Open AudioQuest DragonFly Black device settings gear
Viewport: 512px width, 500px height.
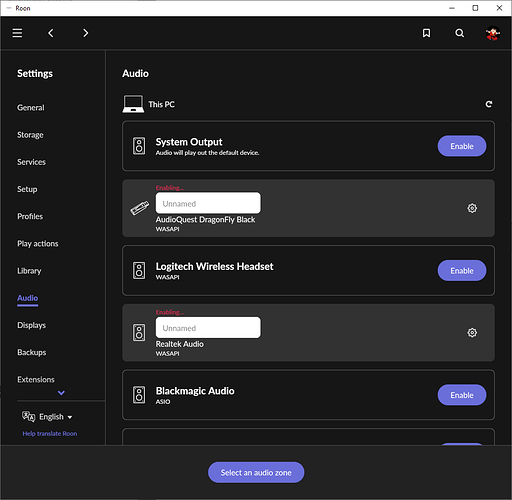472,208
